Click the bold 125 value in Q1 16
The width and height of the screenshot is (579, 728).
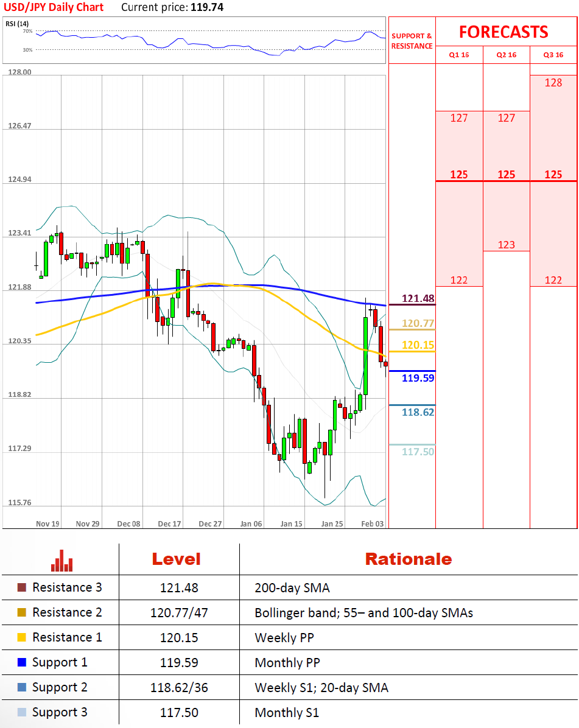click(458, 175)
